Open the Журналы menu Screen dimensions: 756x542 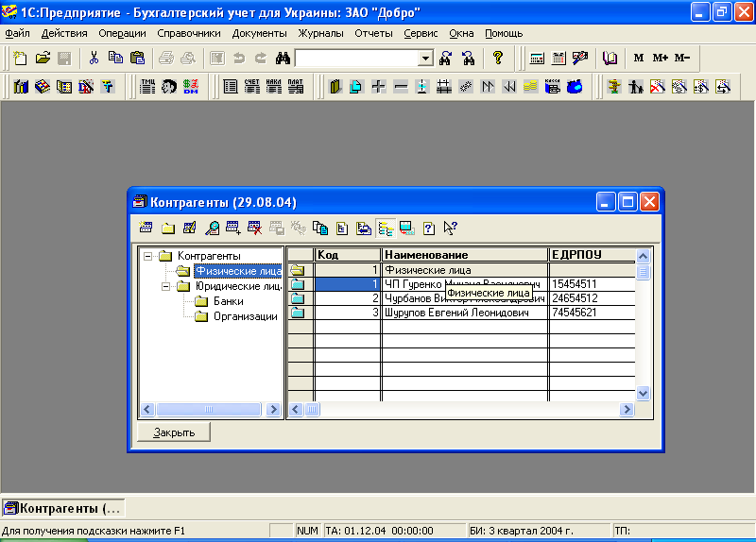click(x=320, y=33)
